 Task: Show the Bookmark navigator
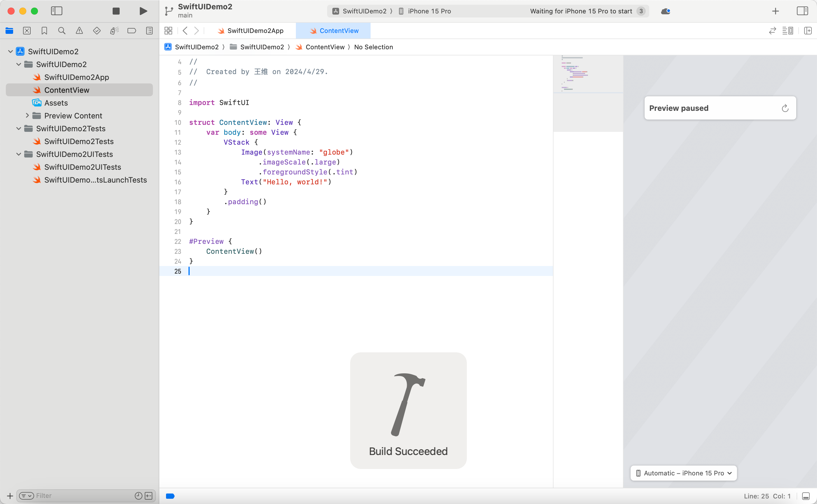[x=44, y=31]
